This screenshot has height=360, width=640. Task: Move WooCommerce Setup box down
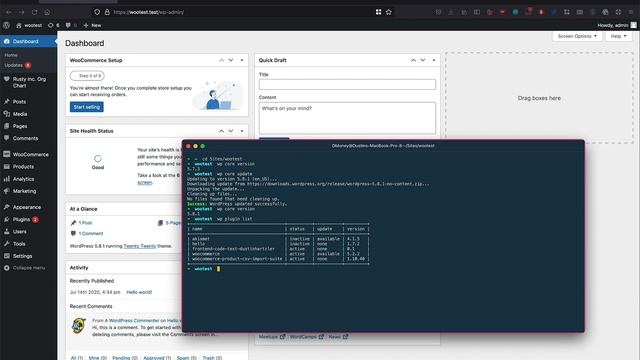tap(231, 60)
